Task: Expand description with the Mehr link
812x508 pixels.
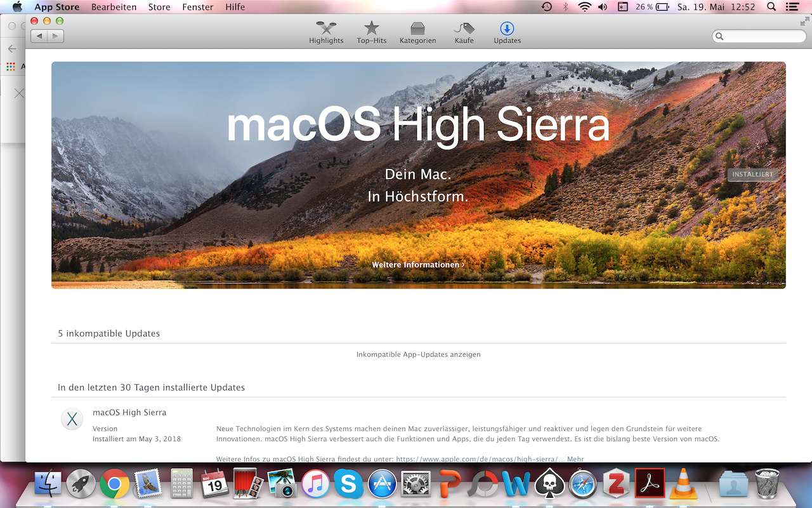Action: click(x=575, y=459)
